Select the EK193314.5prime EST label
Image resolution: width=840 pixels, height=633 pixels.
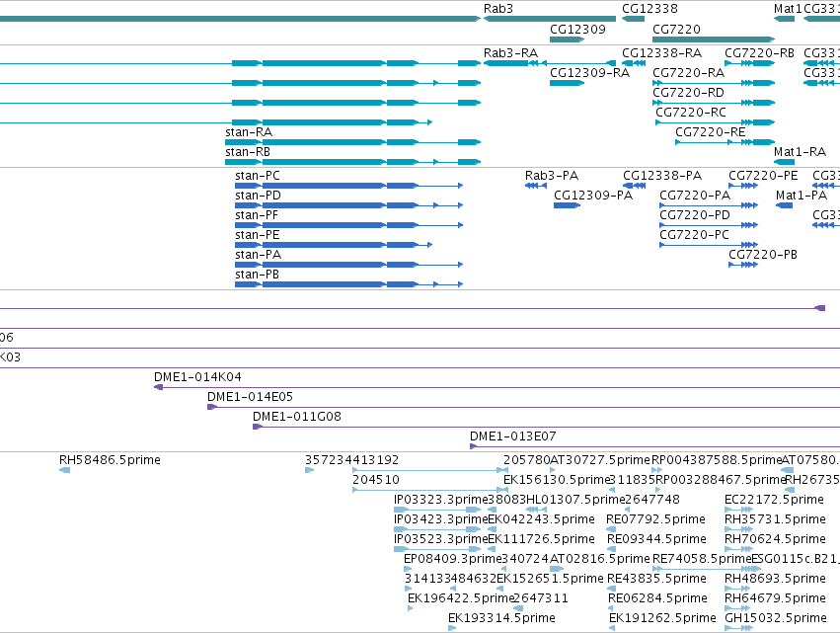click(x=502, y=618)
